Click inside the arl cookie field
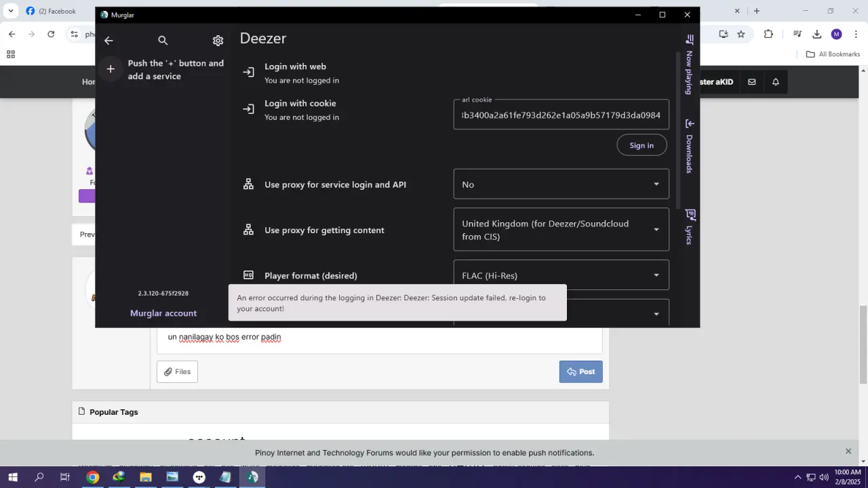 561,115
